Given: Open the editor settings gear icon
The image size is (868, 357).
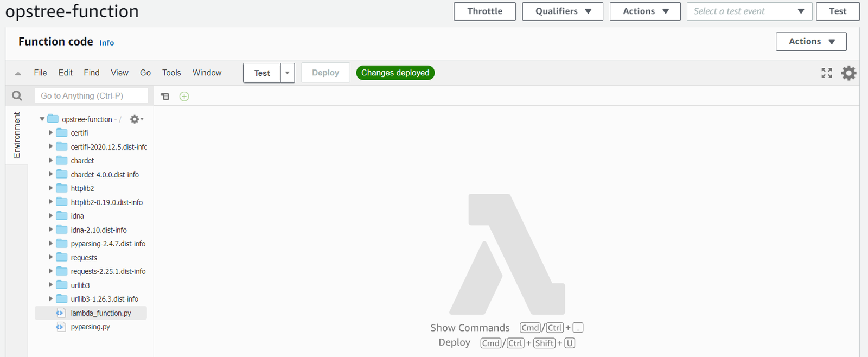Looking at the screenshot, I should click(848, 73).
